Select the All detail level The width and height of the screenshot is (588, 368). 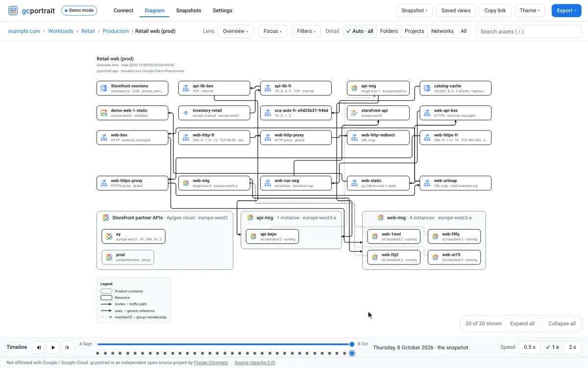point(464,31)
